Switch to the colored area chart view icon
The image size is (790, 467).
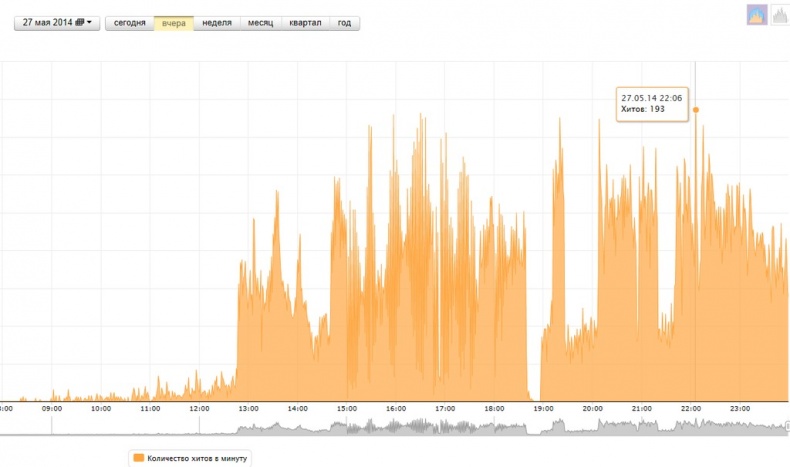757,15
